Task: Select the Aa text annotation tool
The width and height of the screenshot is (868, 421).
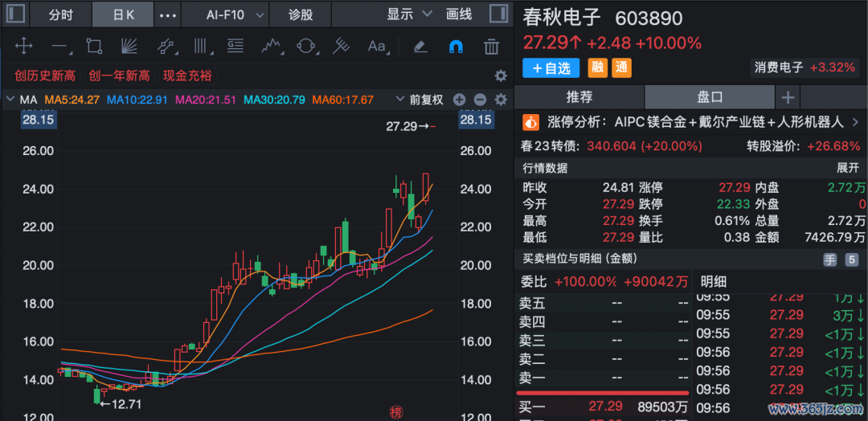Action: [x=378, y=47]
